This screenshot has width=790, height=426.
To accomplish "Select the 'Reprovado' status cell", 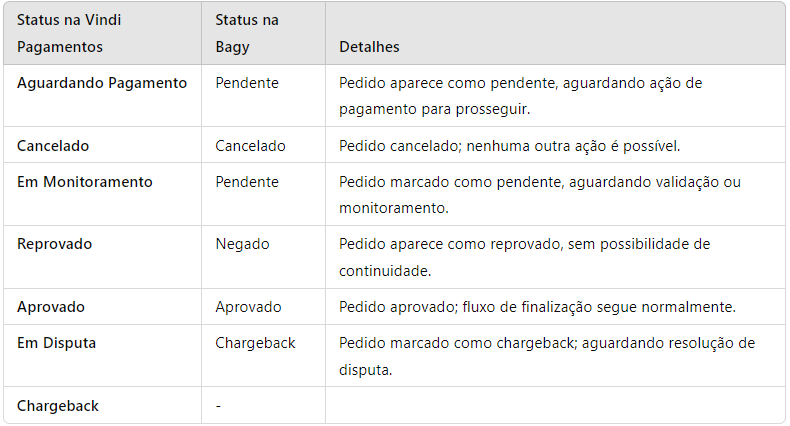I will [x=54, y=244].
